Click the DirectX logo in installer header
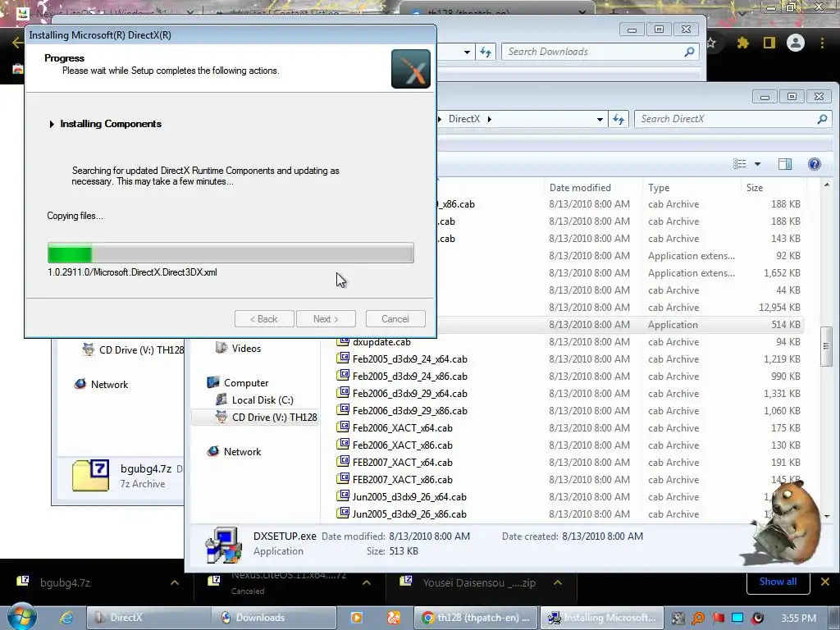840x630 pixels. coord(411,69)
